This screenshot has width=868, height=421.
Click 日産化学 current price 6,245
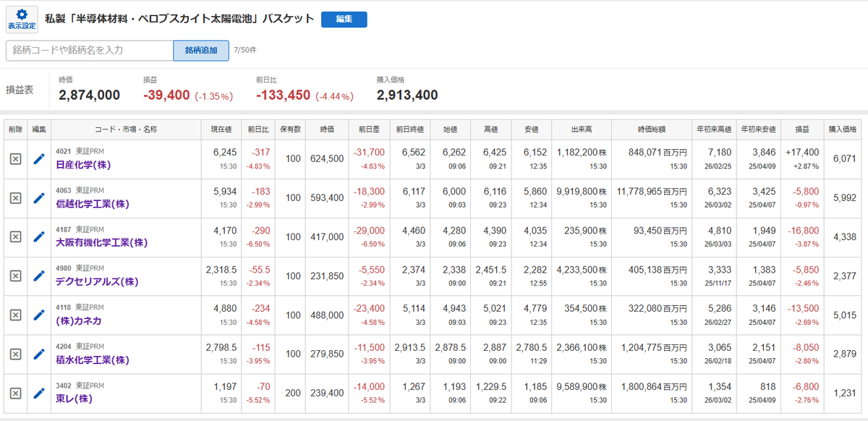[225, 153]
